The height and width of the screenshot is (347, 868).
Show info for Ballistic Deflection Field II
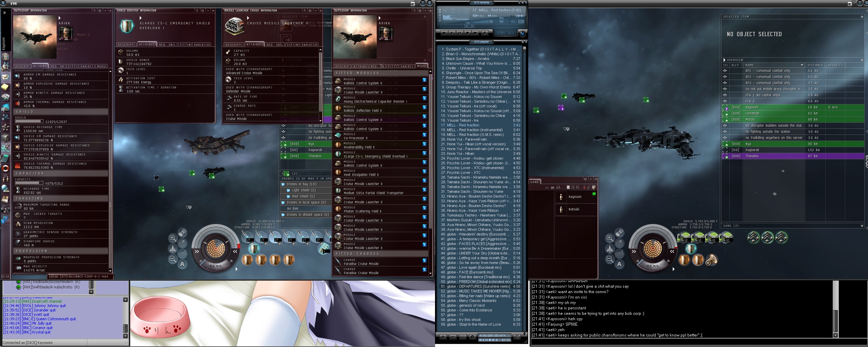[425, 107]
